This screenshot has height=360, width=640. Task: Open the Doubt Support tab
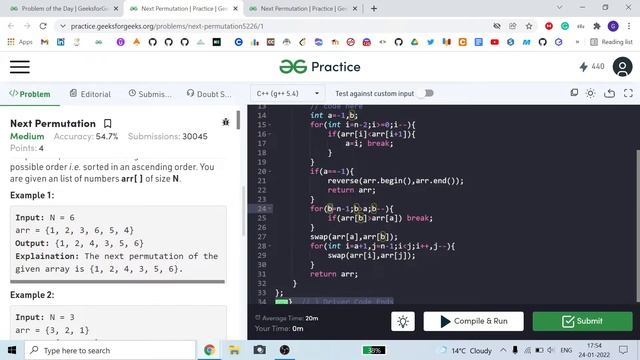pos(209,94)
